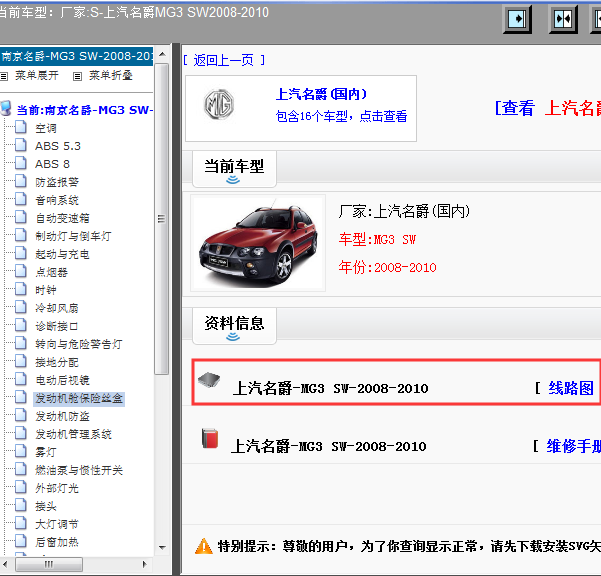Open the 转向与危险警告灯 tree item
Screen dimensions: 601x576
pyautogui.click(x=79, y=344)
